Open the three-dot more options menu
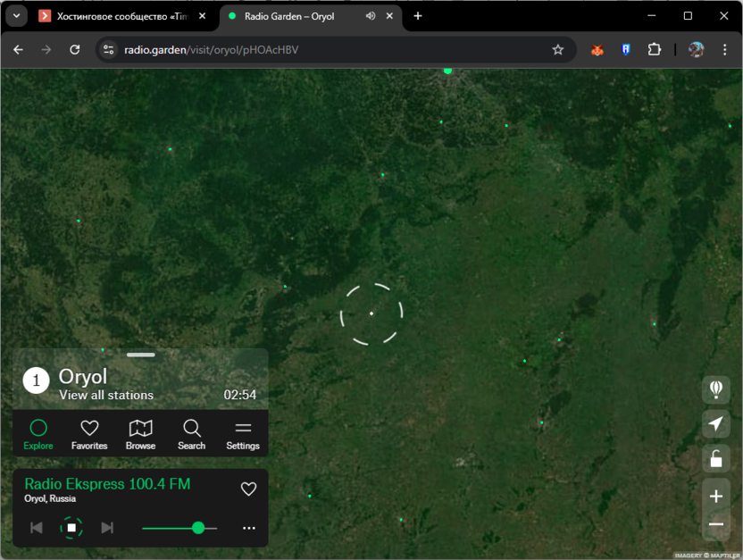Viewport: 743px width, 560px height. click(249, 528)
